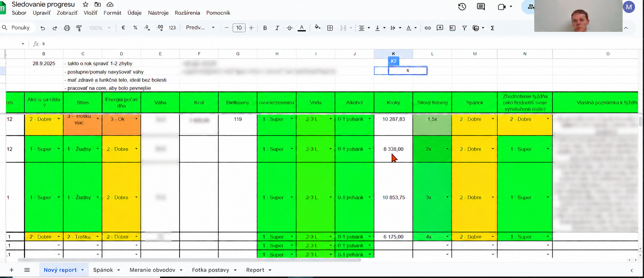Screen dimensions: 644x278
Task: Undo the last action
Action: coord(43,28)
